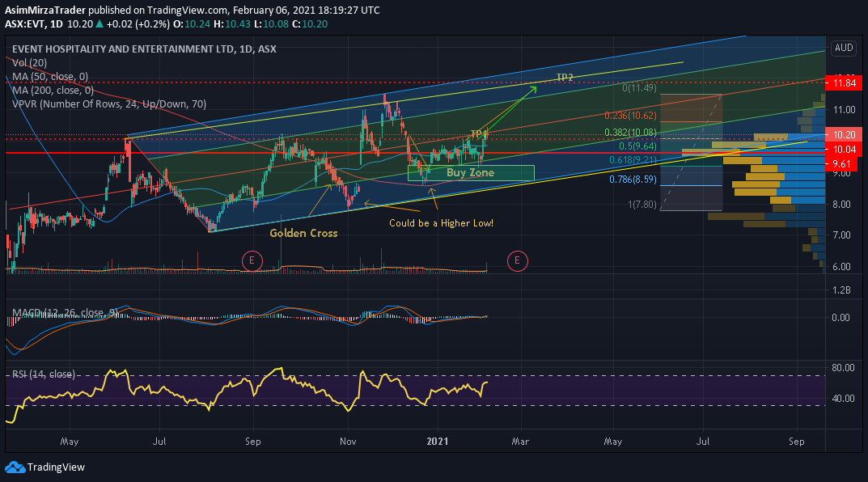The width and height of the screenshot is (868, 482).
Task: Click the 'Could be a Higher Low!' annotation
Action: tap(441, 223)
